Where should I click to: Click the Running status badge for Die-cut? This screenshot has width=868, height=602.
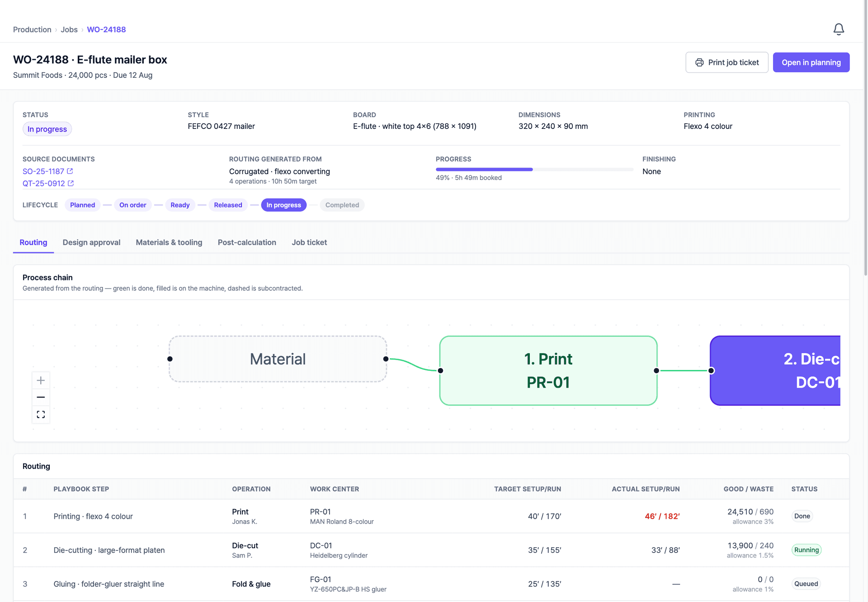click(807, 550)
